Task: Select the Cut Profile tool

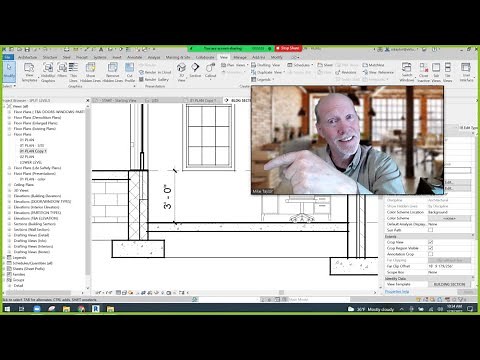Action: [x=130, y=72]
